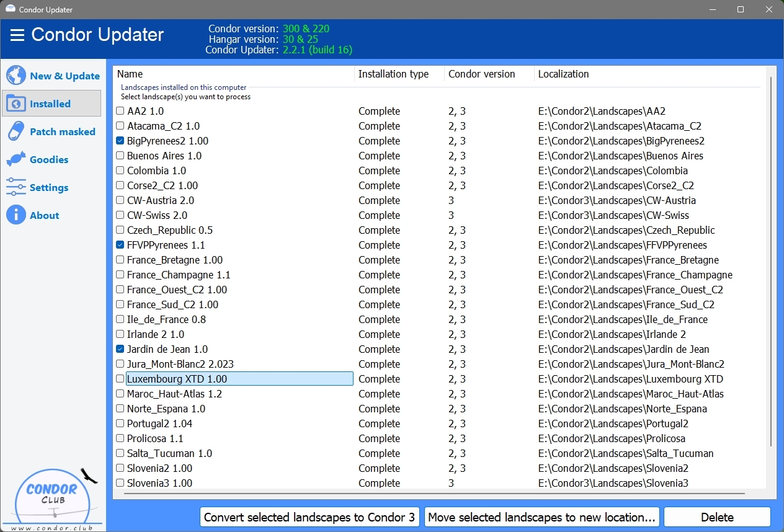Click the Settings sliders icon
The image size is (784, 532).
(16, 187)
